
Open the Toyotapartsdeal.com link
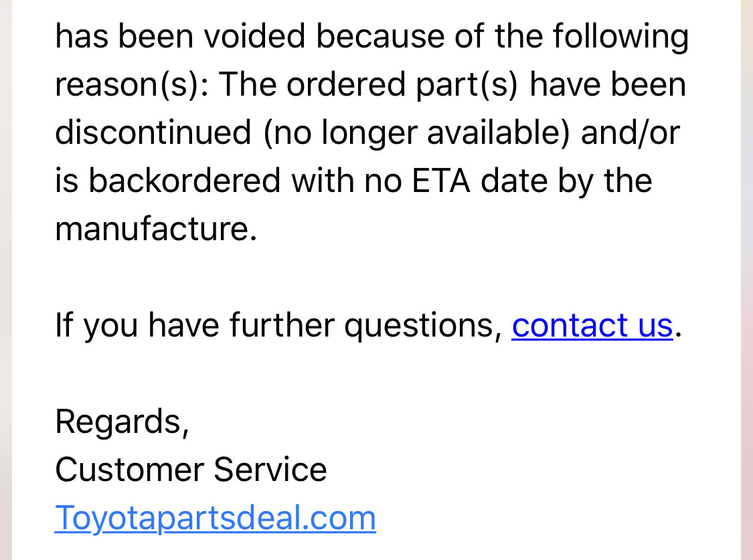click(215, 519)
